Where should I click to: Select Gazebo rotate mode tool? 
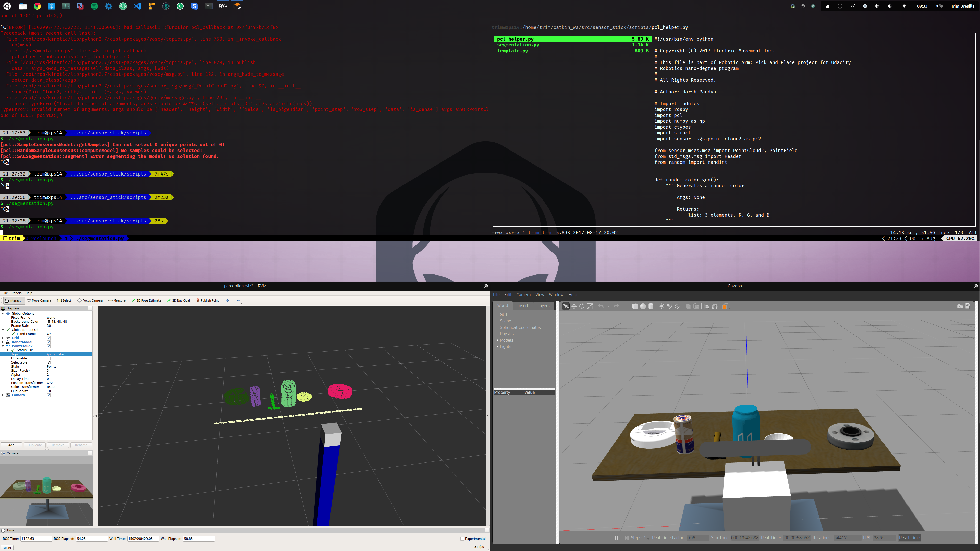[582, 306]
